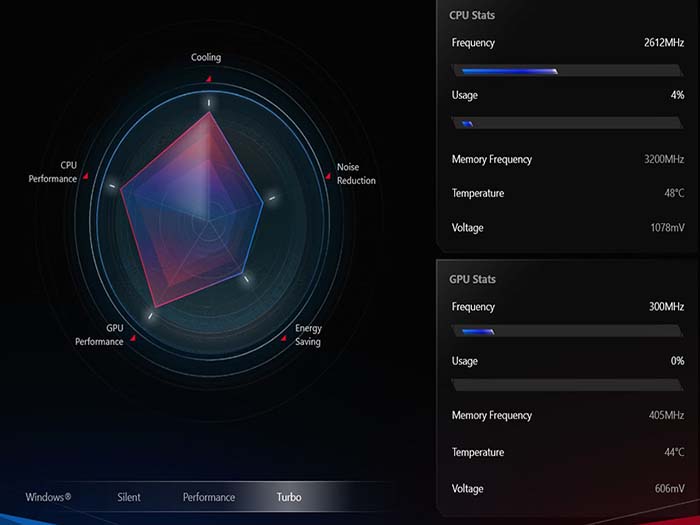This screenshot has width=700, height=525.
Task: Click the pentagon radar chart center
Action: click(x=208, y=220)
